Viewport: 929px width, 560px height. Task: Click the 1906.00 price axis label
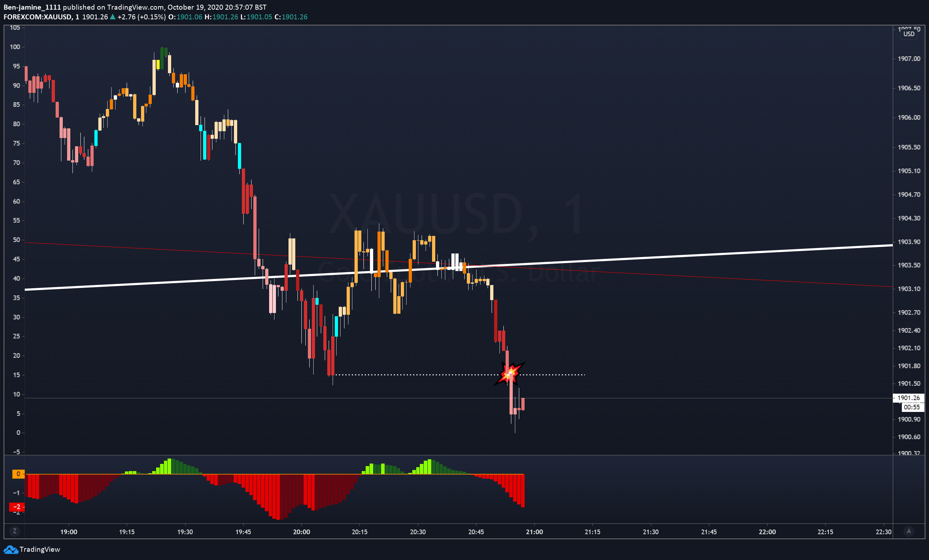pyautogui.click(x=909, y=118)
